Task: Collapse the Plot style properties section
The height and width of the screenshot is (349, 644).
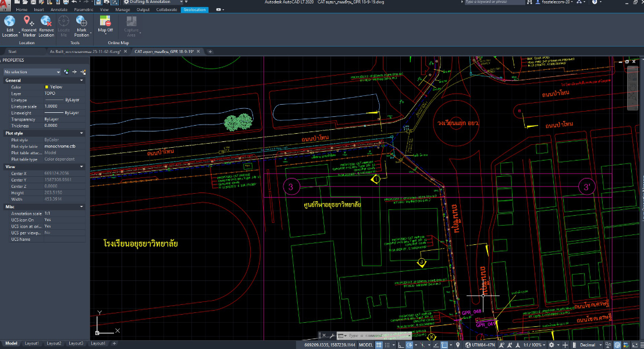Action: point(81,133)
